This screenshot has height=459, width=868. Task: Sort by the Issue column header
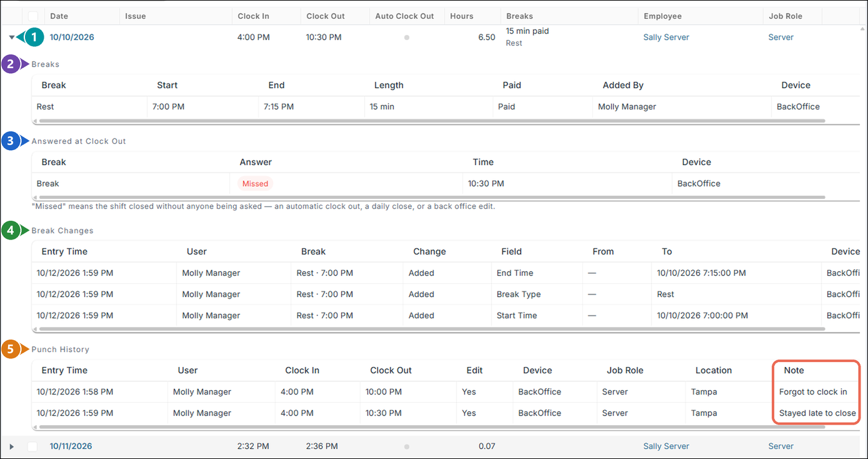pyautogui.click(x=136, y=16)
